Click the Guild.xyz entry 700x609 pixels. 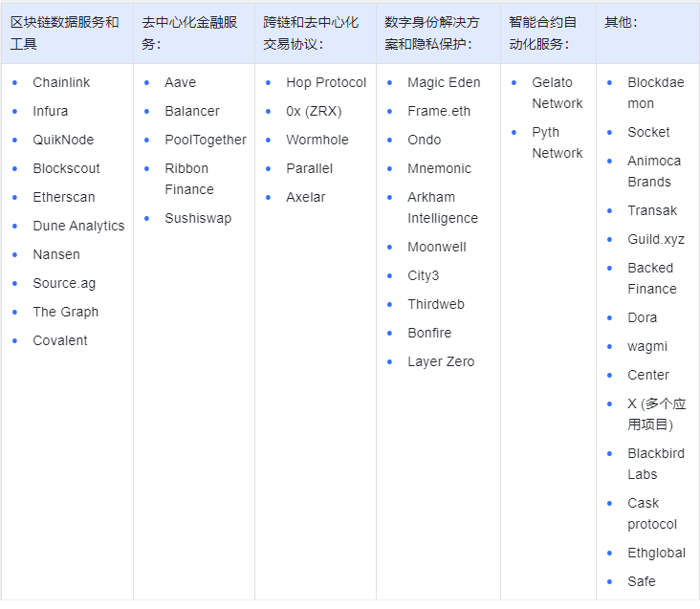click(x=656, y=240)
